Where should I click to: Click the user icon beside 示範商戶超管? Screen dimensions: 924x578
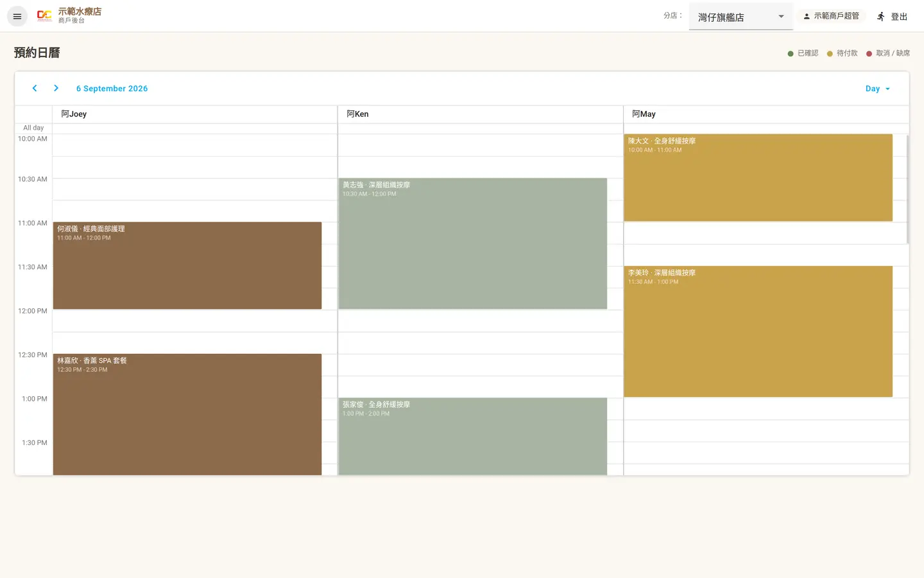pos(807,16)
